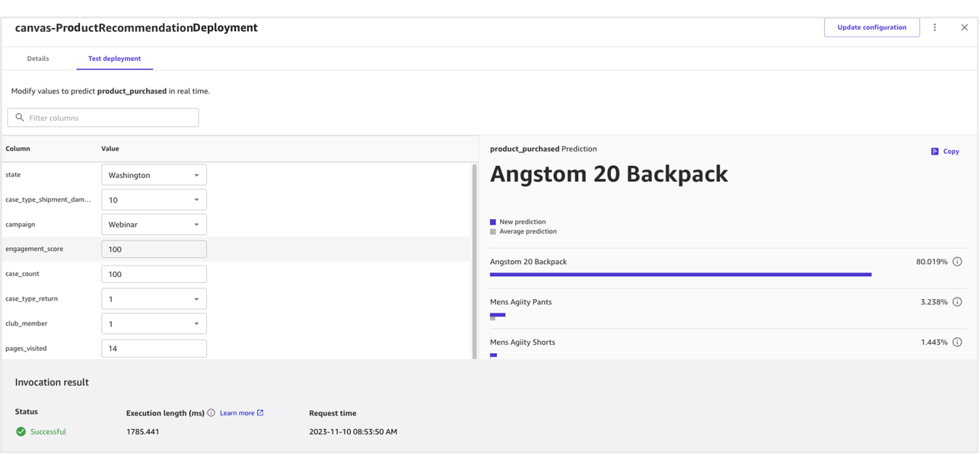Click the info icon beside Mens Agiity Shorts percentage
980x455 pixels.
tap(957, 342)
